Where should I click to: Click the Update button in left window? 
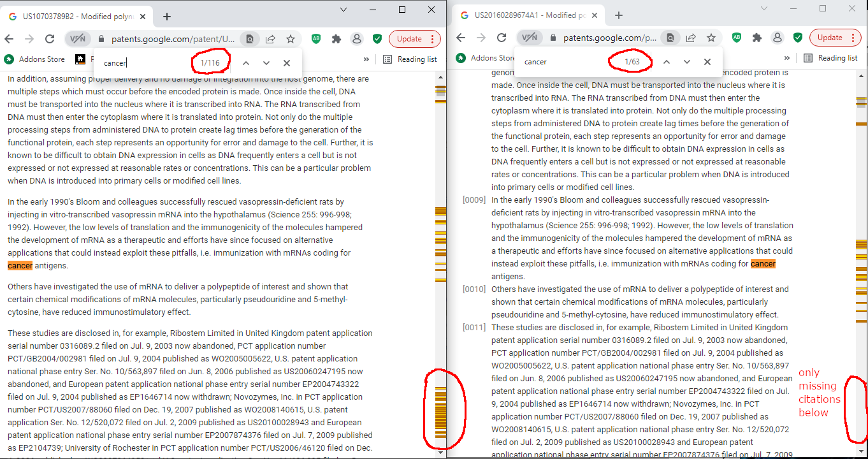414,39
